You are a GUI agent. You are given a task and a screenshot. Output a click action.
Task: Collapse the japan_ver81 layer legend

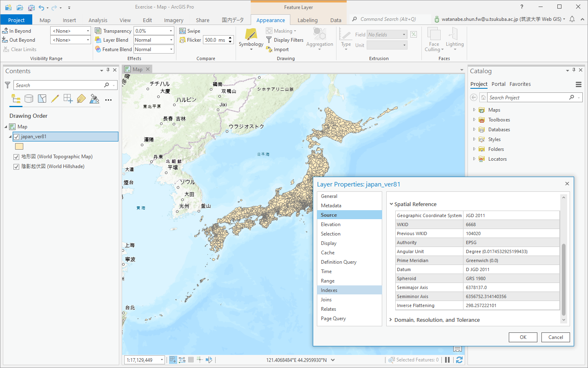coord(10,137)
